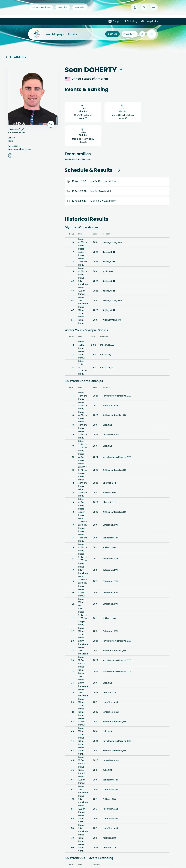This screenshot has width=186, height=868.
Task: Open the hamburger menu beside the search icon
Action: click(x=152, y=34)
